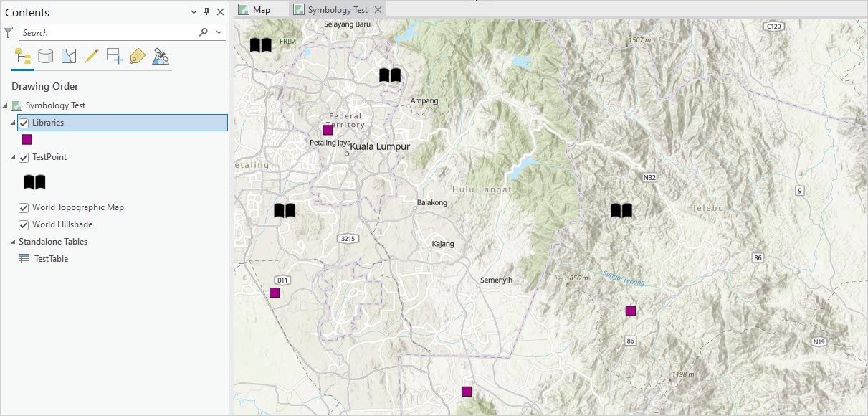
Task: Click the List By Editing pencil icon
Action: 90,56
